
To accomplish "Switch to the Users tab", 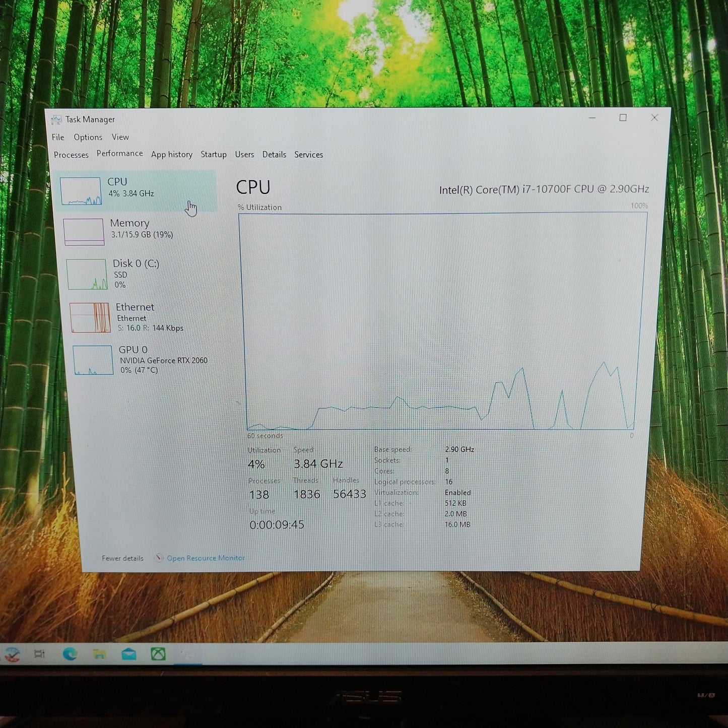I will (244, 154).
